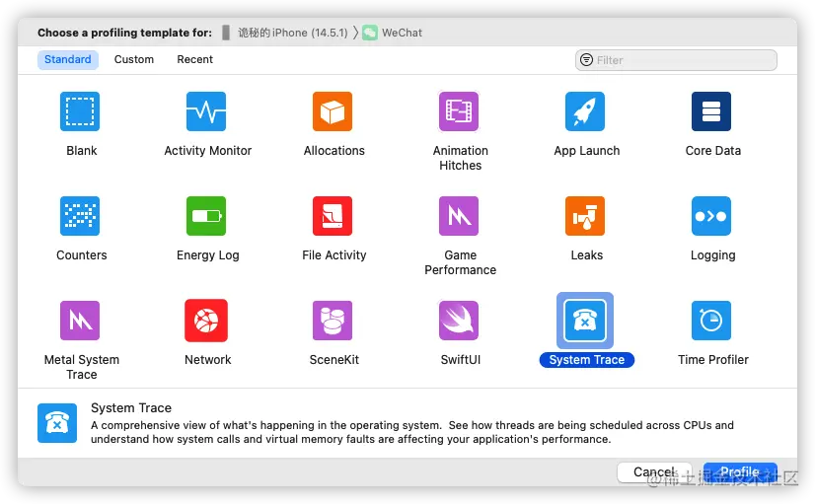
Task: Select the Allocations cube icon
Action: click(x=333, y=111)
